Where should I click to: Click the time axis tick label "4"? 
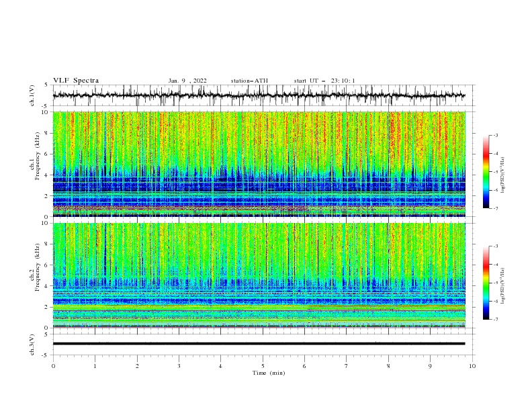[x=221, y=366]
